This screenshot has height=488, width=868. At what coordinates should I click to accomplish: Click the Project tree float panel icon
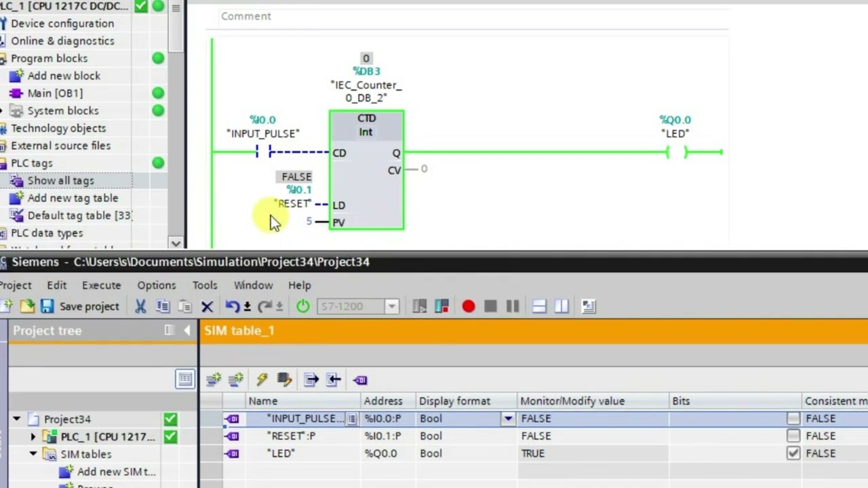[x=169, y=330]
